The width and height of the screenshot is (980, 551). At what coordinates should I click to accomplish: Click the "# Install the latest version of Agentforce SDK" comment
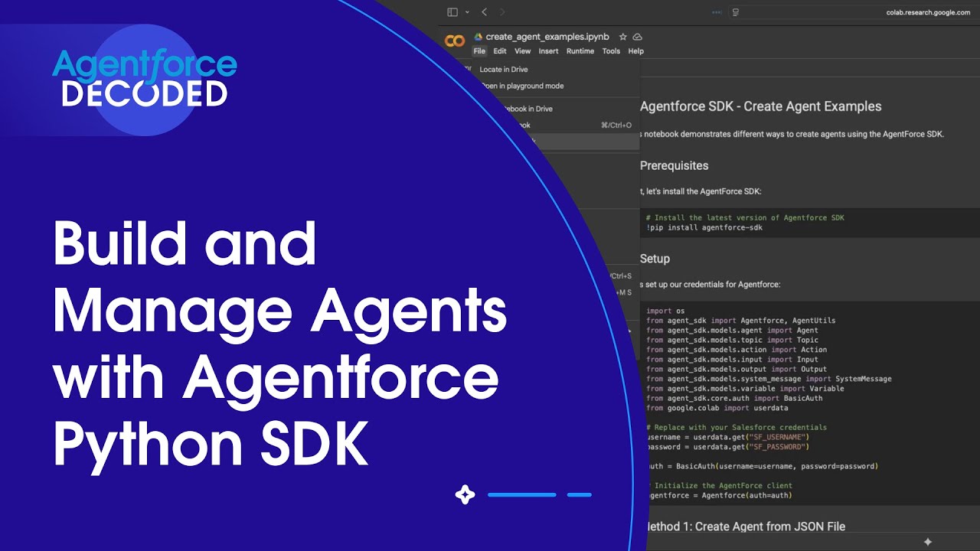745,218
